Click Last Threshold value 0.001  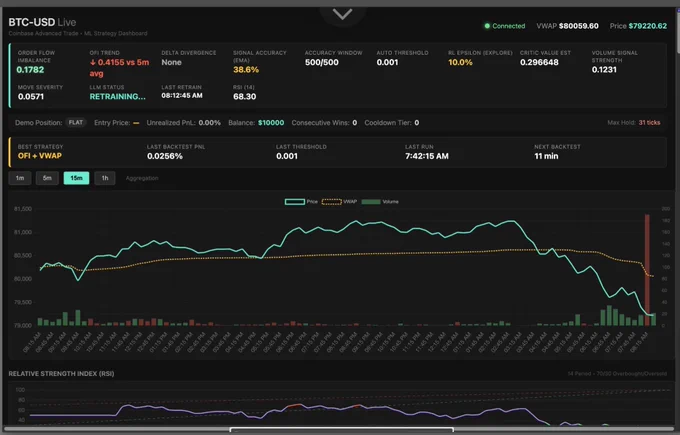(x=287, y=156)
